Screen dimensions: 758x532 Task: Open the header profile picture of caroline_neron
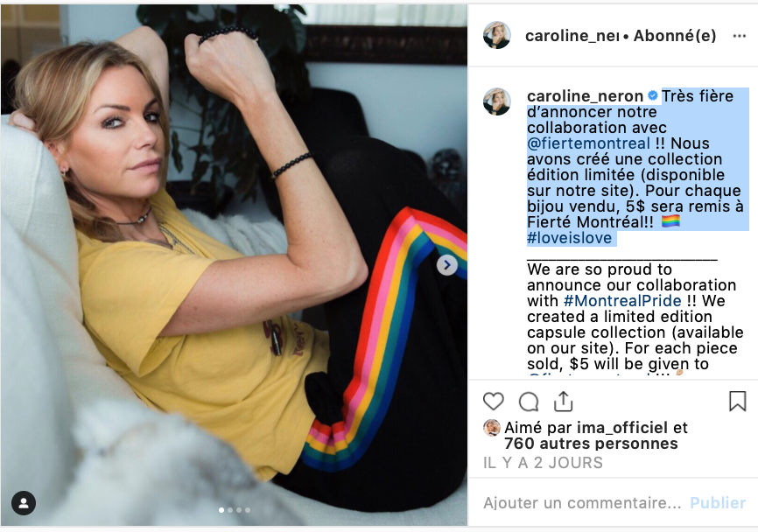tap(497, 35)
